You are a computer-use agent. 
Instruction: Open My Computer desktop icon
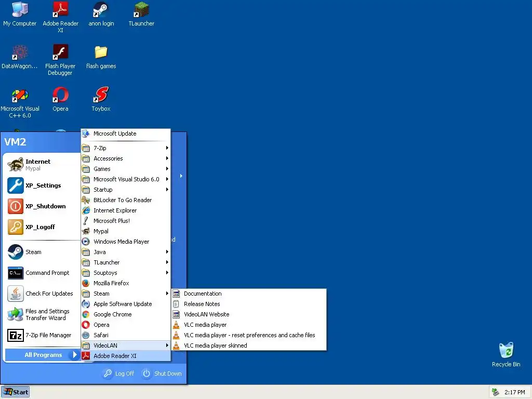click(20, 14)
